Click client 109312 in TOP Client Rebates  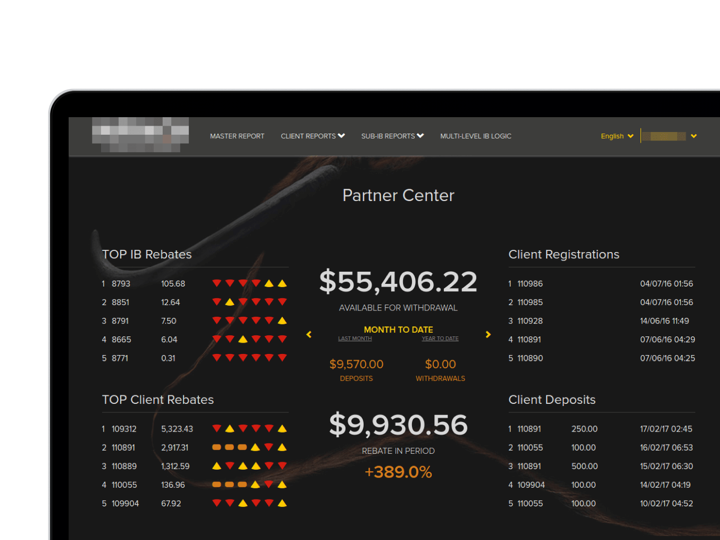point(124,429)
